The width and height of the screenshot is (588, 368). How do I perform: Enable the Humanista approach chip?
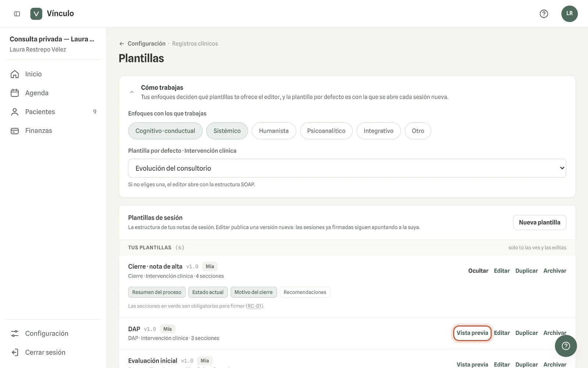274,131
